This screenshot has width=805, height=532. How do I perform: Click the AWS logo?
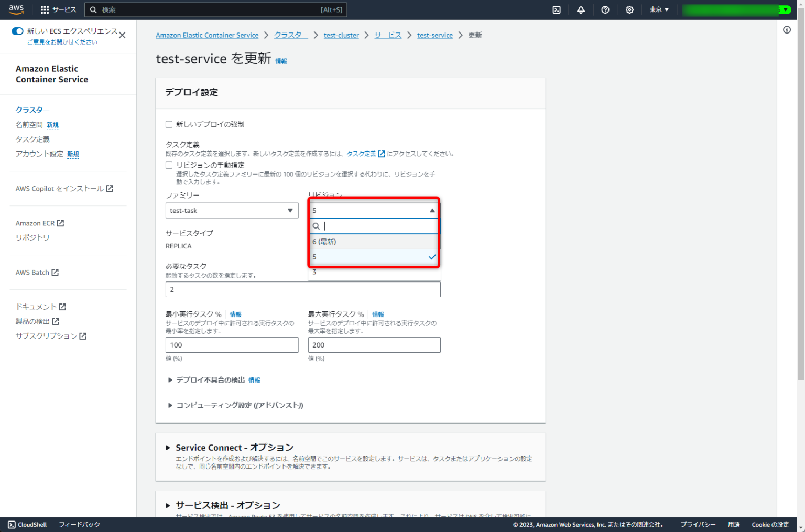16,9
